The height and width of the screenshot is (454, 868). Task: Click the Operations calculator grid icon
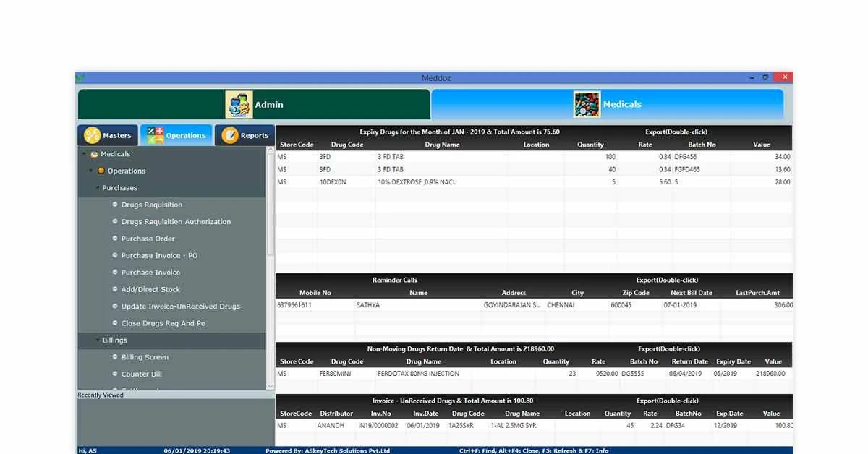click(x=156, y=134)
